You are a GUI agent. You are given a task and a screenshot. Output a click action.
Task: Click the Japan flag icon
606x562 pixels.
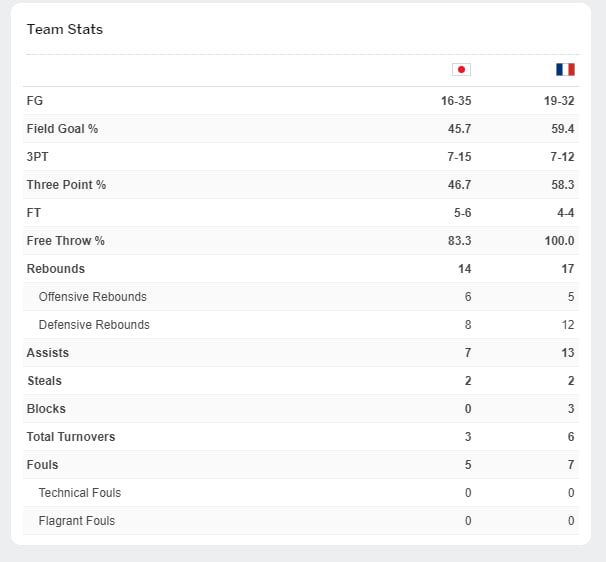[x=461, y=70]
